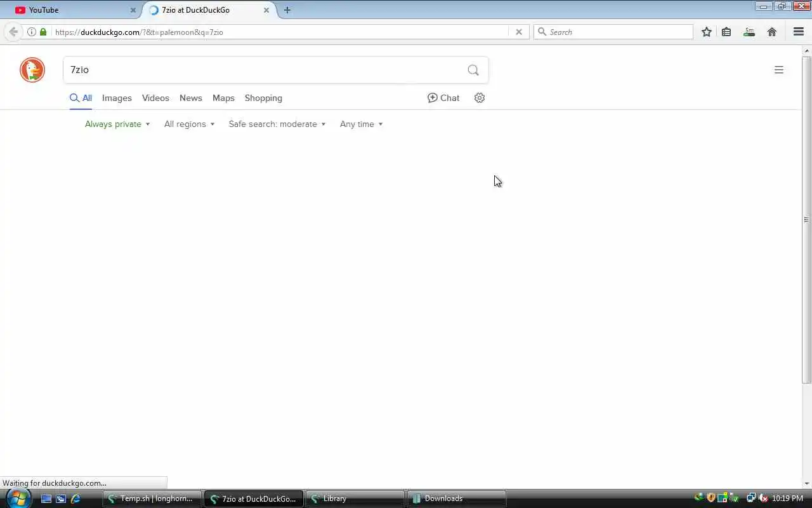The height and width of the screenshot is (508, 812).
Task: Switch to Temp.sh | longhorn taskbar window
Action: click(152, 498)
